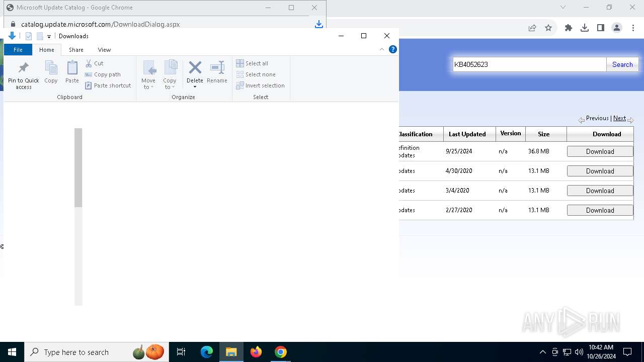Click the Properties quick access icon
644x362 pixels.
click(x=29, y=36)
